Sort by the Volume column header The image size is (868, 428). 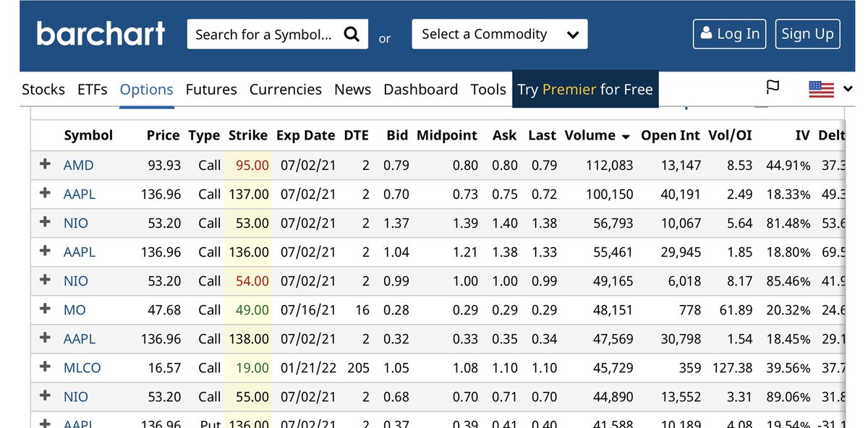pyautogui.click(x=590, y=135)
